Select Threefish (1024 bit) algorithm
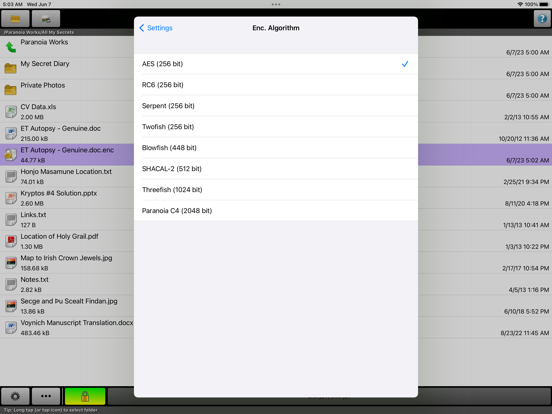Viewport: 552px width, 414px height. point(276,190)
